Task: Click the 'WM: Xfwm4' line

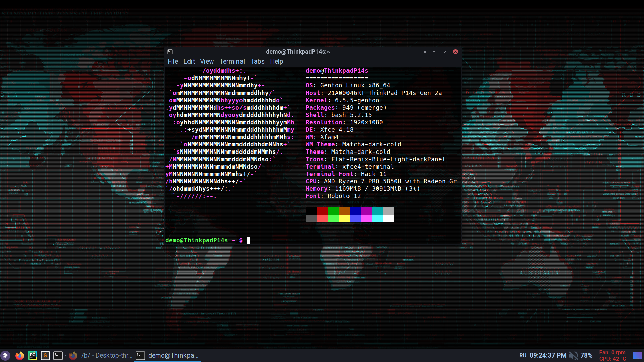Action: (x=322, y=137)
